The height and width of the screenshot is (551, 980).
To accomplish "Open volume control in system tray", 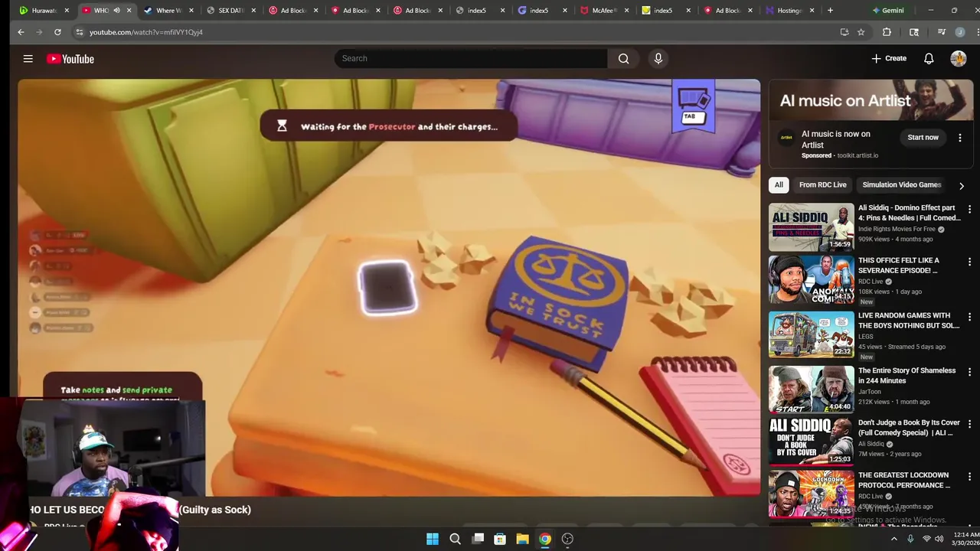I will tap(939, 539).
